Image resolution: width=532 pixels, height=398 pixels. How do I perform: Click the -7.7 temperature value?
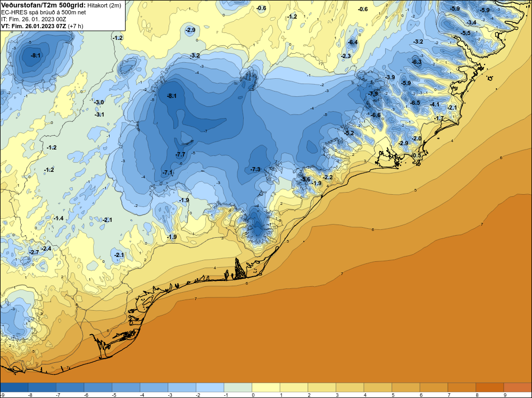(180, 154)
